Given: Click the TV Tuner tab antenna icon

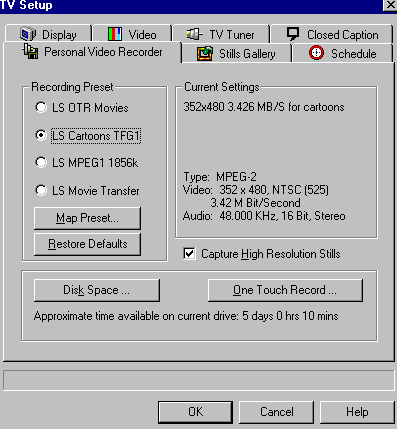Looking at the screenshot, I should [194, 34].
